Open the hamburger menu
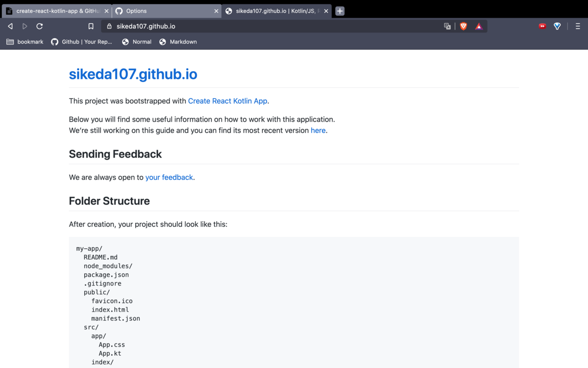This screenshot has height=368, width=588. tap(578, 26)
